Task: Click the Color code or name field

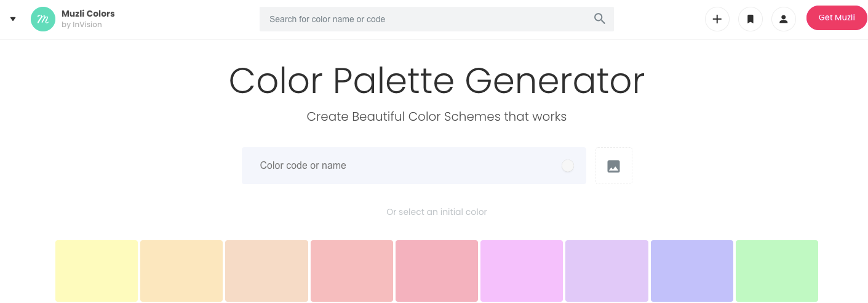Action: pyautogui.click(x=414, y=166)
